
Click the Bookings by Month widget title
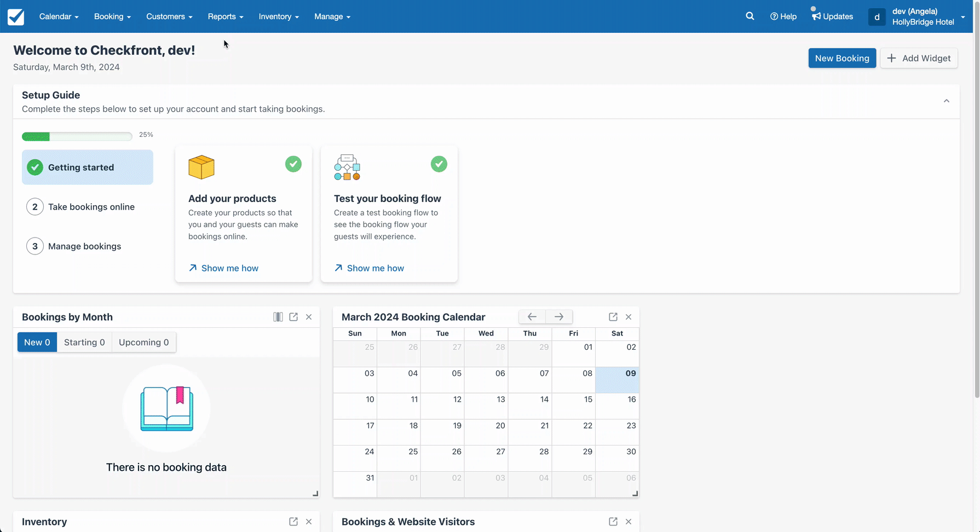(x=67, y=317)
